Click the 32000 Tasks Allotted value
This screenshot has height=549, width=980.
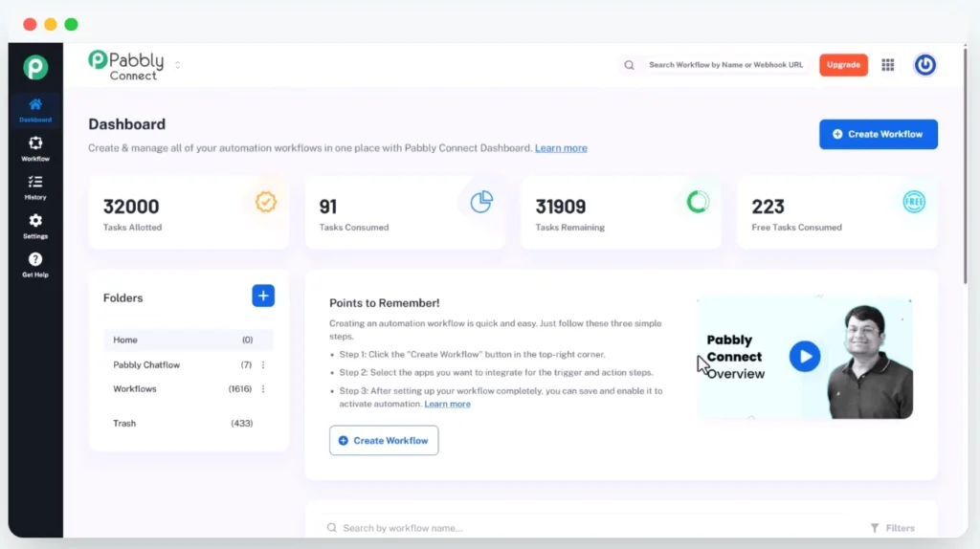[x=131, y=207]
